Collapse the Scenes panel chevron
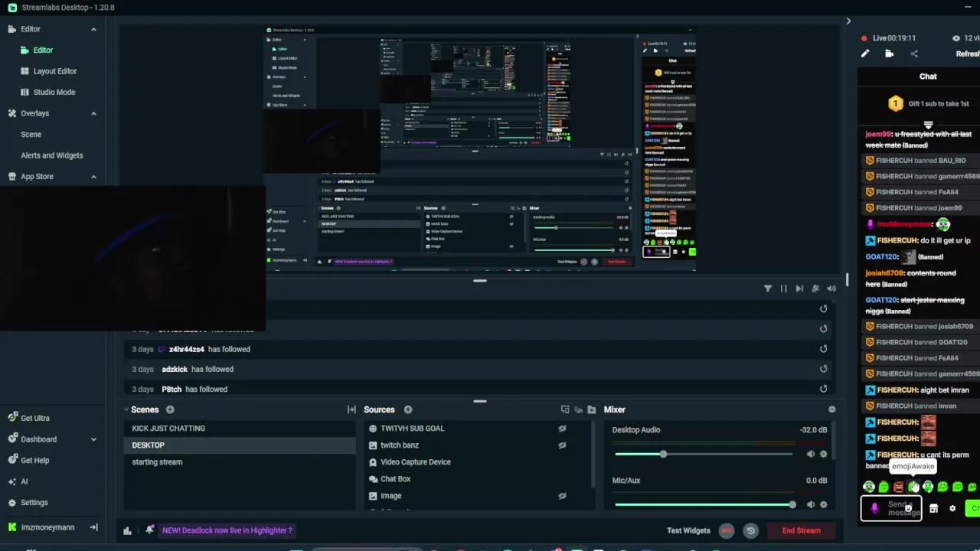This screenshot has height=551, width=980. point(126,409)
